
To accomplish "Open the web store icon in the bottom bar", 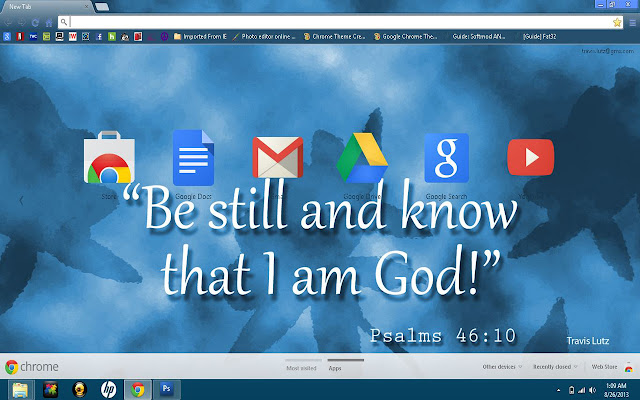I will (x=629, y=367).
